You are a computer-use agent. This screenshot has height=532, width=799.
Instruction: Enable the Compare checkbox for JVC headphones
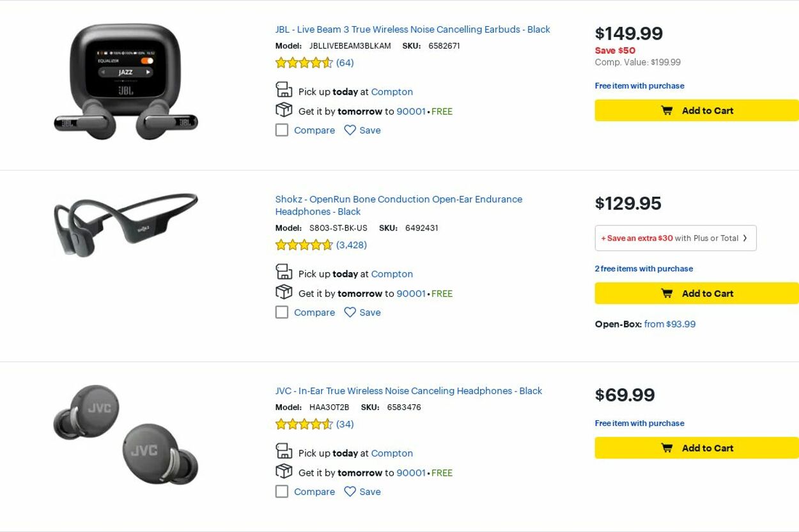282,492
